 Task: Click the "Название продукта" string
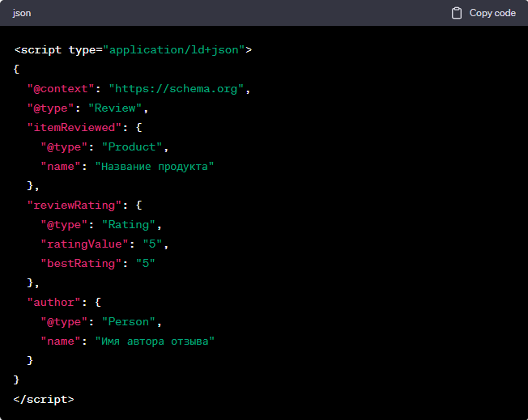point(155,167)
